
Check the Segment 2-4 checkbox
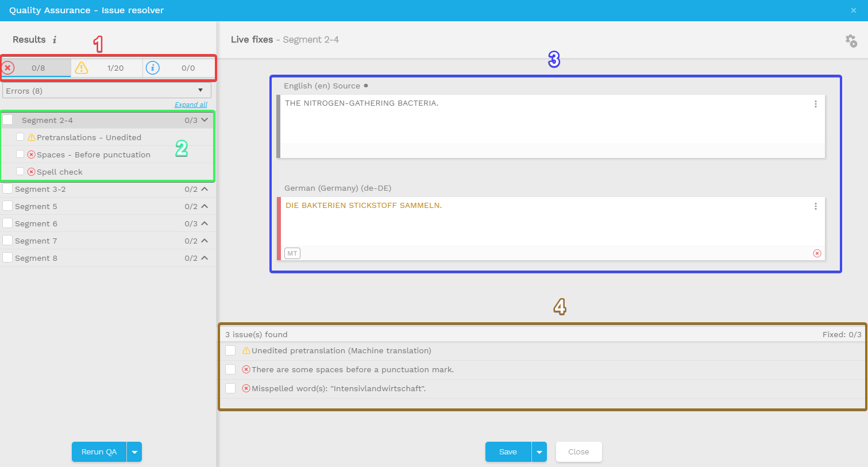tap(8, 120)
